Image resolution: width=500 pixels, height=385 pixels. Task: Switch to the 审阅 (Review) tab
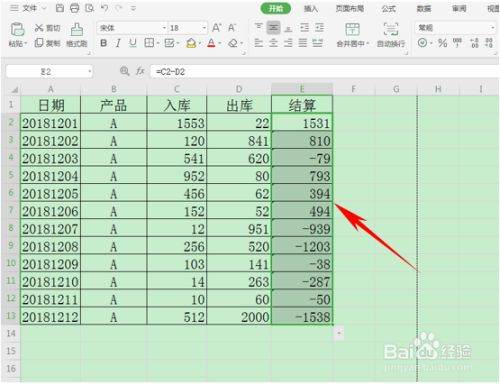click(x=459, y=9)
